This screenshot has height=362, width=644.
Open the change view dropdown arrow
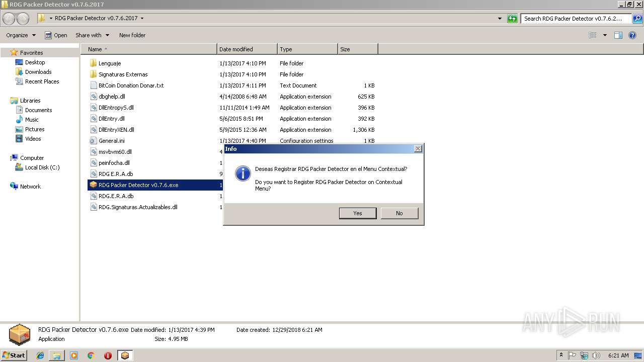pos(605,35)
